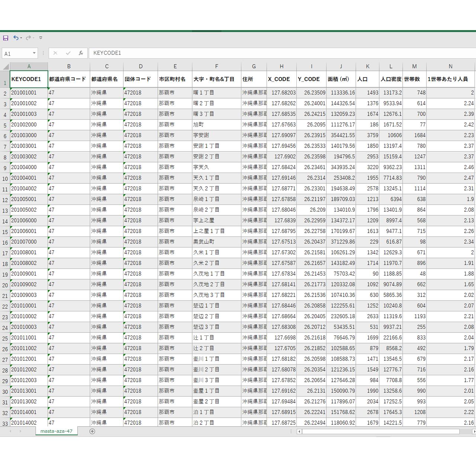Click the Undo arrow icon
Screen dimensions: 476x476
16,38
